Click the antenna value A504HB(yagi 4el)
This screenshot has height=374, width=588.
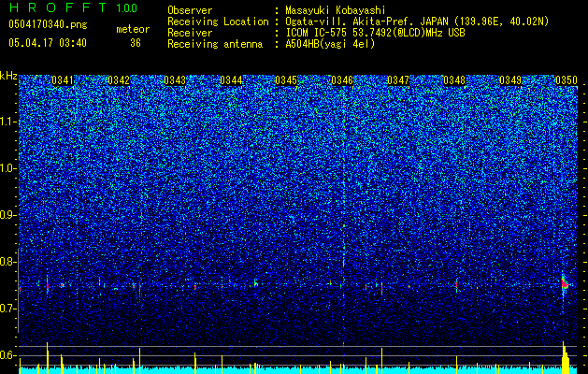pyautogui.click(x=330, y=44)
